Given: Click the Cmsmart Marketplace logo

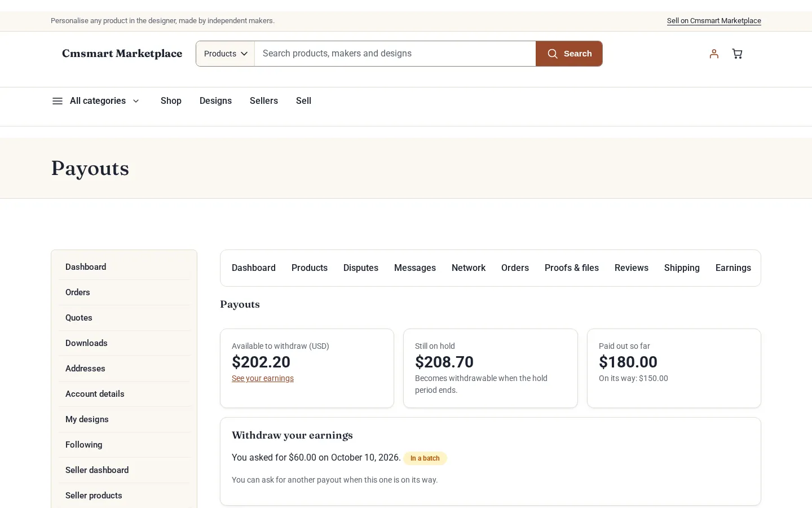Looking at the screenshot, I should tap(122, 54).
